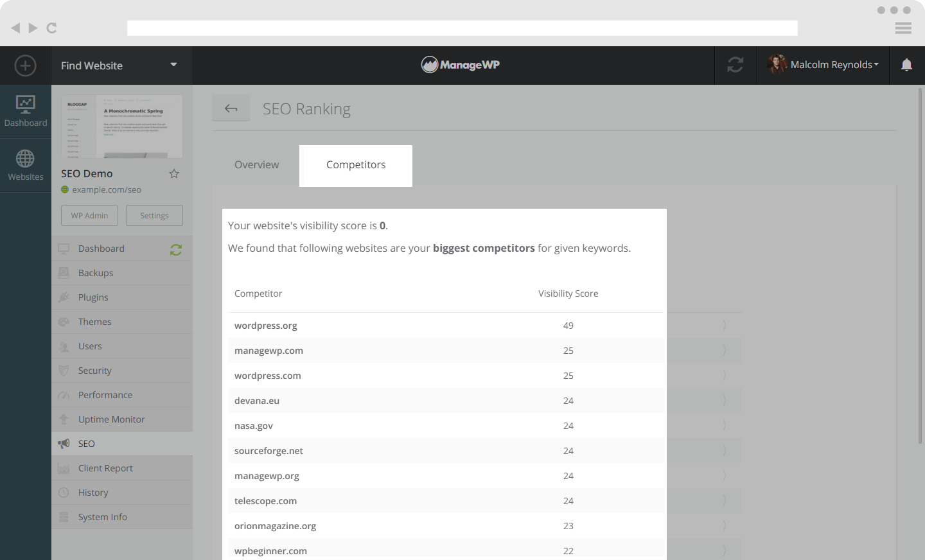
Task: Expand the chevron on the managewp.com row
Action: [x=725, y=351]
